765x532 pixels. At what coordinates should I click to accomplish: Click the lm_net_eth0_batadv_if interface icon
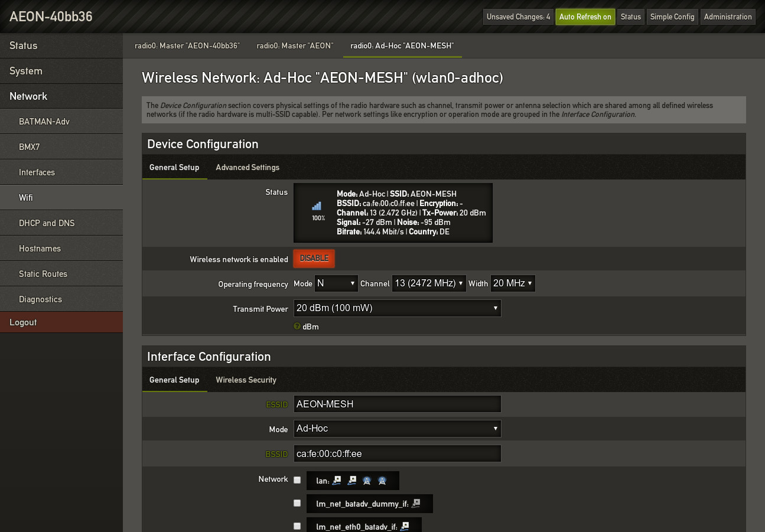405,526
